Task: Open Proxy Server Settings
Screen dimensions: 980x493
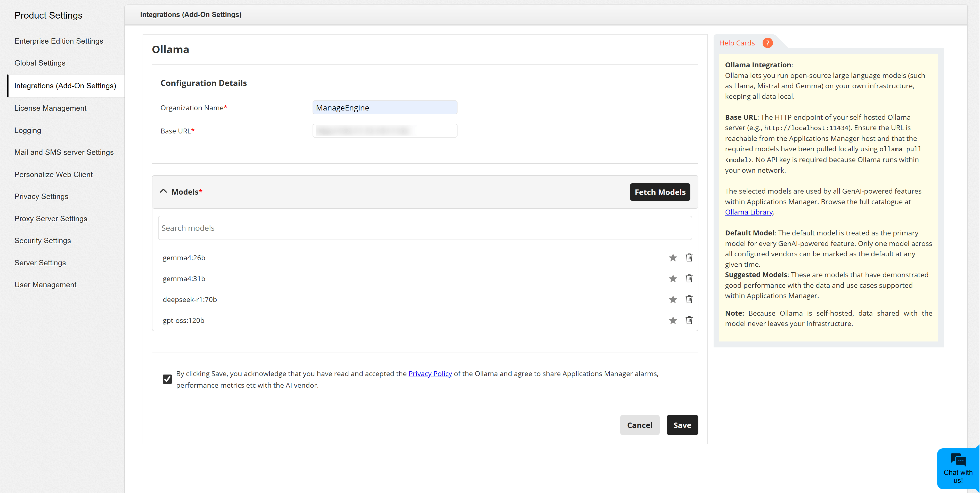Action: click(x=51, y=219)
